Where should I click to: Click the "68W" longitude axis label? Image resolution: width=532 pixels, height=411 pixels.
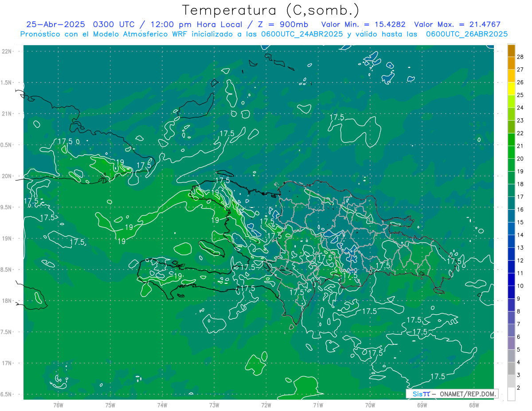[474, 405]
